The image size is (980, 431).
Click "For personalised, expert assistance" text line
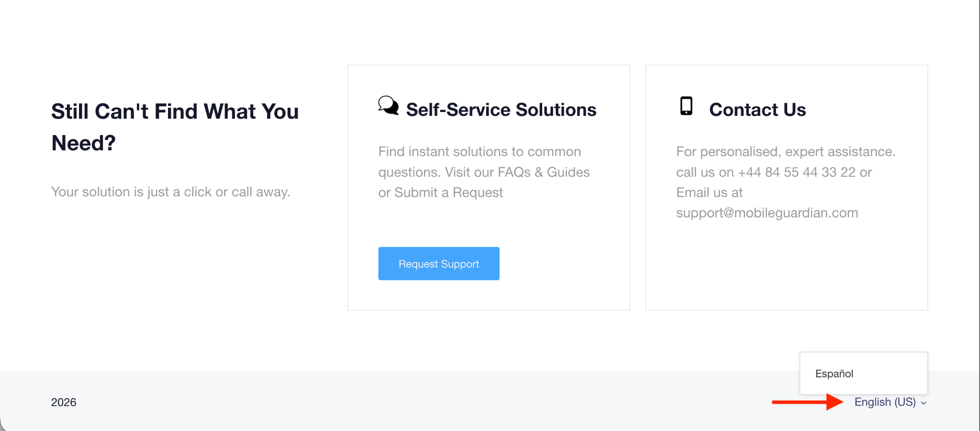(785, 152)
